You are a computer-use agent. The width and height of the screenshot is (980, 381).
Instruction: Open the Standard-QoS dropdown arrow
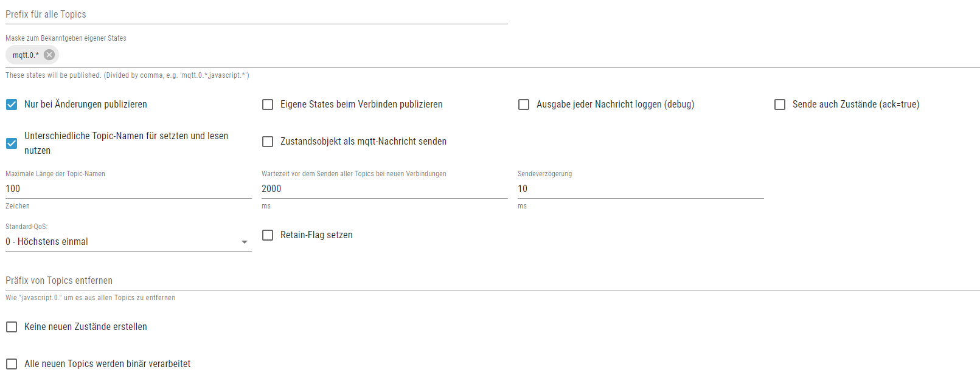point(245,242)
